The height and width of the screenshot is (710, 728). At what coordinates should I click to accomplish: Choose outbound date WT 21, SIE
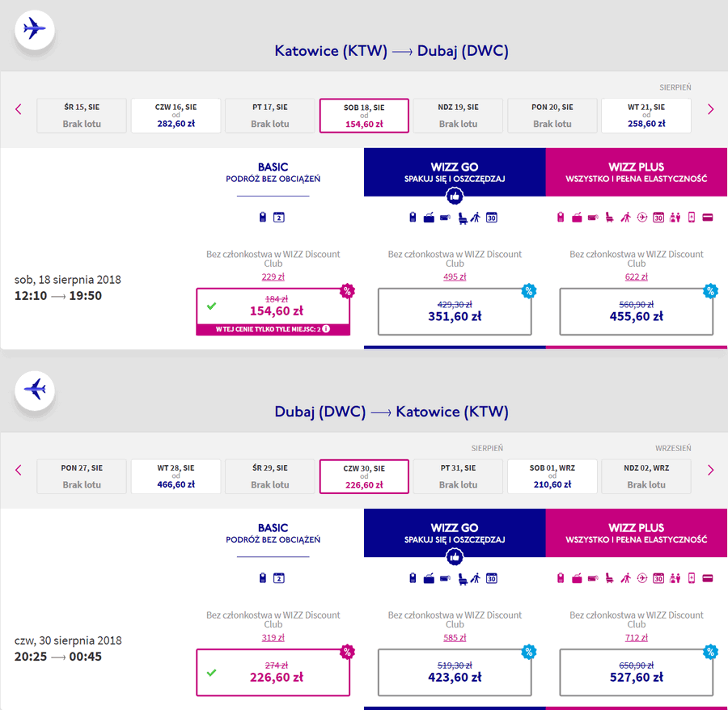click(646, 116)
